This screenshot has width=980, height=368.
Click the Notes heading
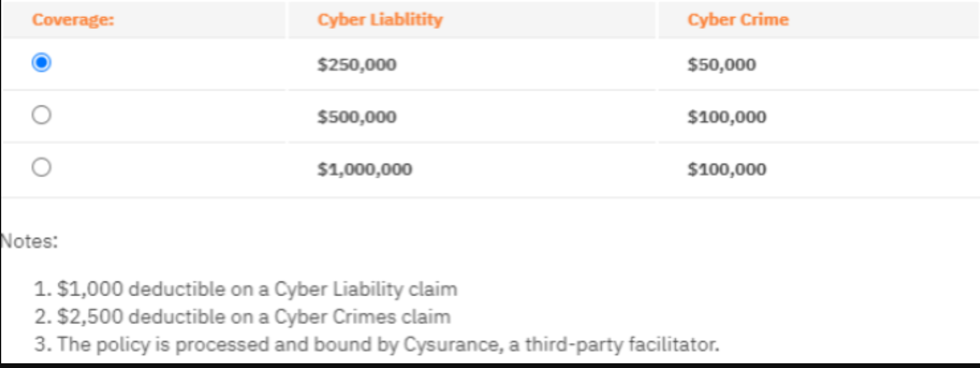(x=29, y=241)
